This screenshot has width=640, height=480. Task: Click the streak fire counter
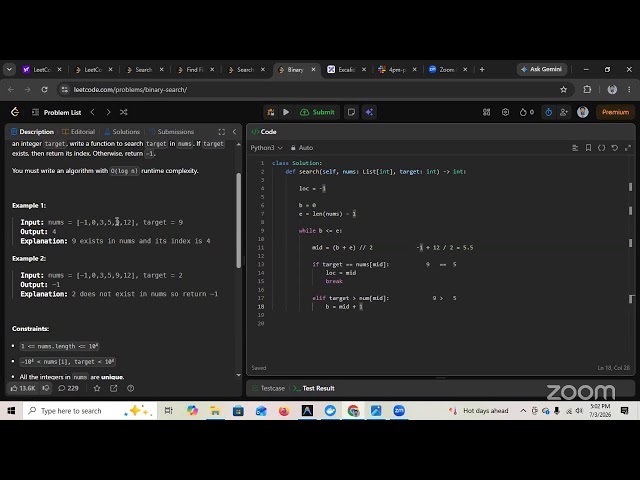pos(527,112)
